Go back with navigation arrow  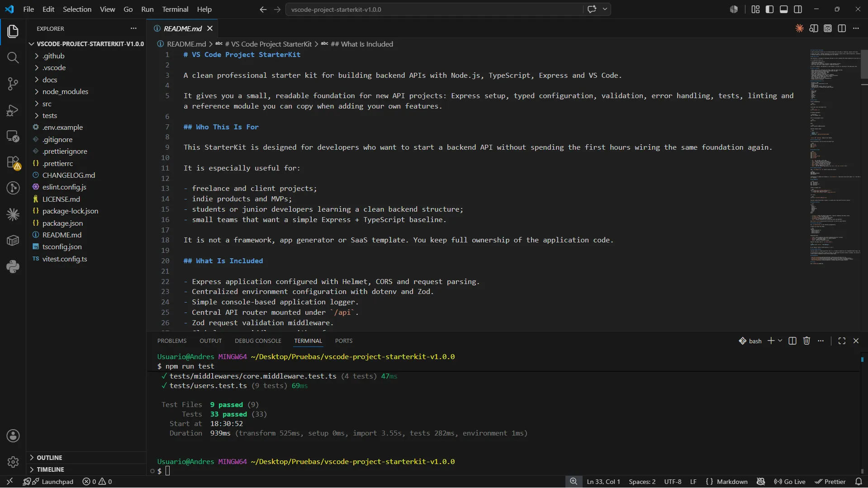(x=263, y=9)
